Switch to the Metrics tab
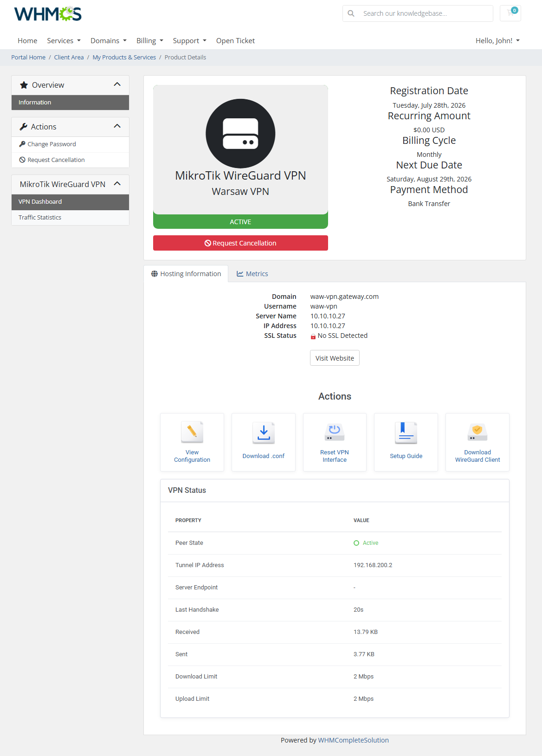542x756 pixels. 252,274
